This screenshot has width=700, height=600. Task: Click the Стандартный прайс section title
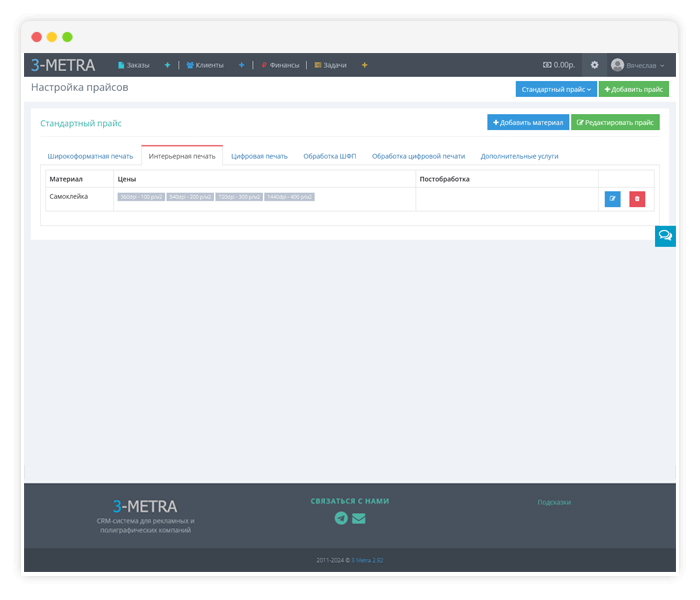click(81, 123)
